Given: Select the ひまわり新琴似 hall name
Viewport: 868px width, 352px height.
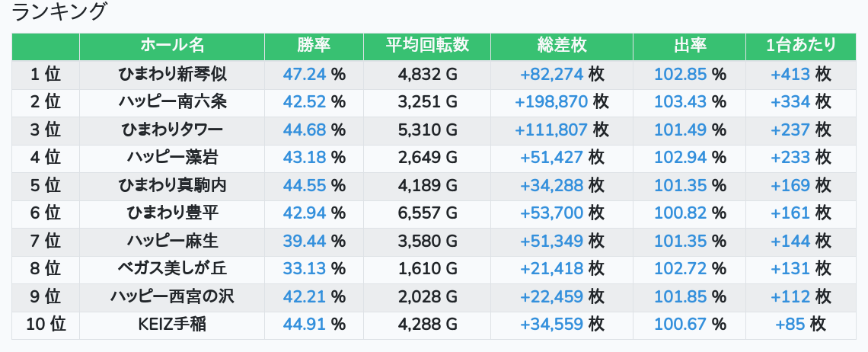Looking at the screenshot, I should 172,75.
